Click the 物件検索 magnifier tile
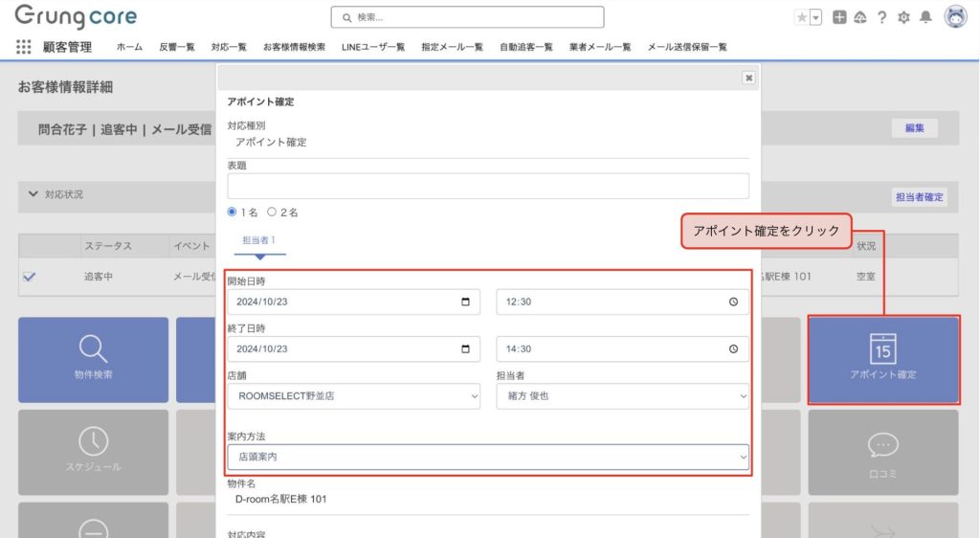The height and width of the screenshot is (538, 980). coord(93,359)
